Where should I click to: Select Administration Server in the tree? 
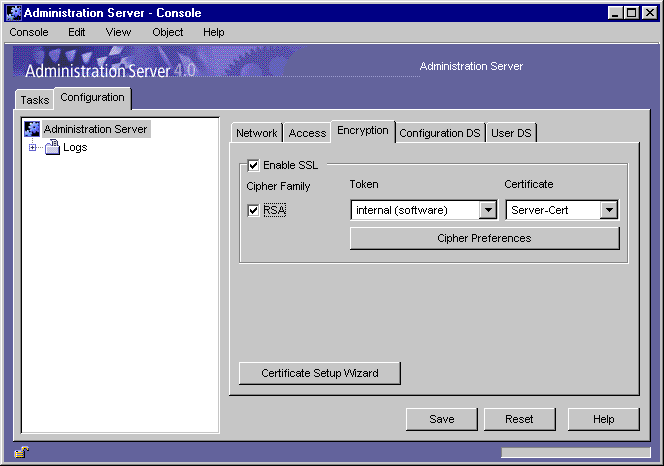[x=95, y=129]
